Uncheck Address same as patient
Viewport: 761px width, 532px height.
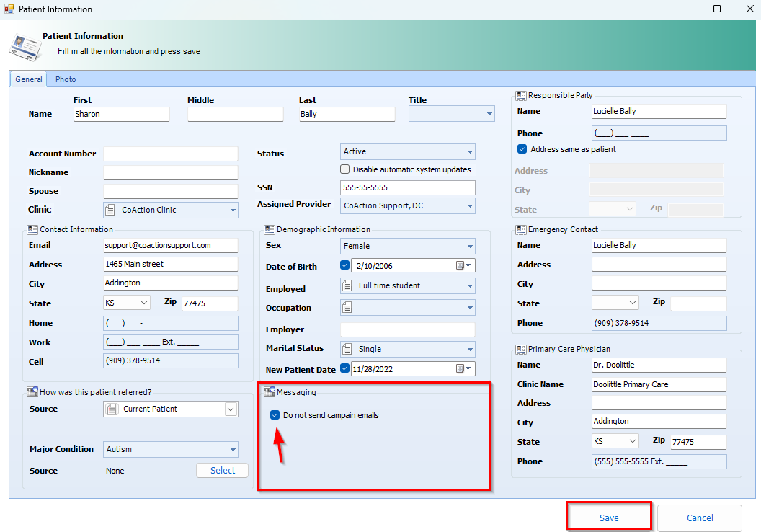coord(522,149)
